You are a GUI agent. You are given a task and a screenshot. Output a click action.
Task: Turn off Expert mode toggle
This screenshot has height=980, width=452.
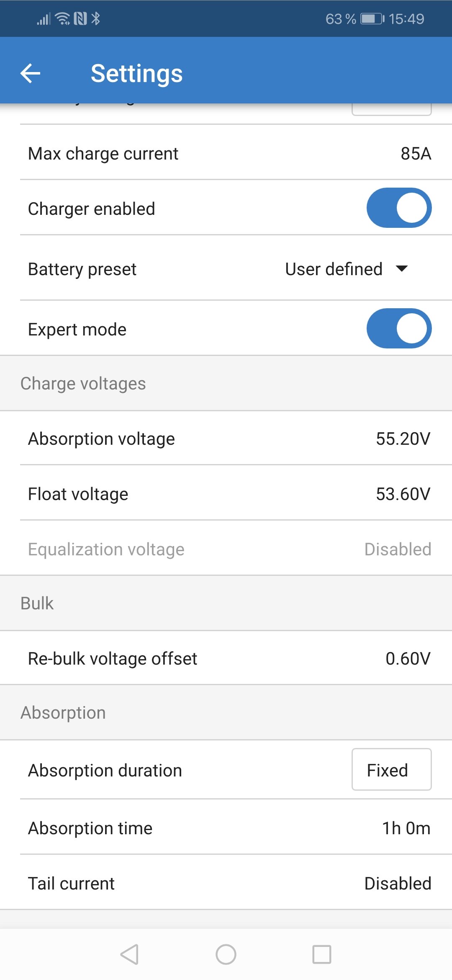click(399, 328)
